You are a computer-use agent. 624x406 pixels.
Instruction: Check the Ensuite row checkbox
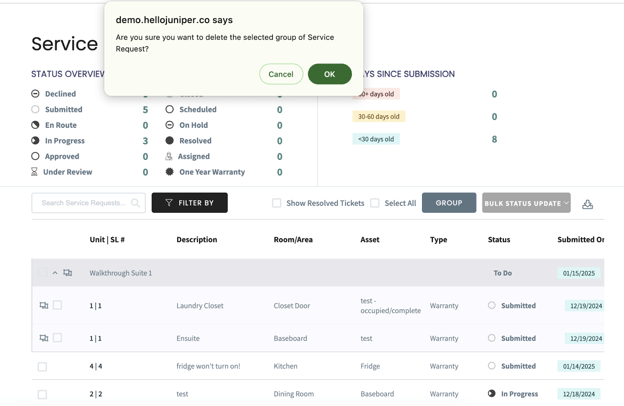point(57,338)
